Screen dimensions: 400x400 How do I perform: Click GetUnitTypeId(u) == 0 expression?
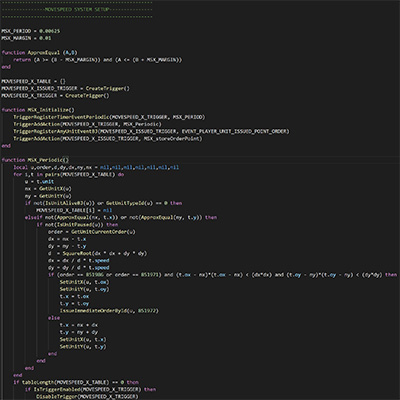pyautogui.click(x=137, y=203)
